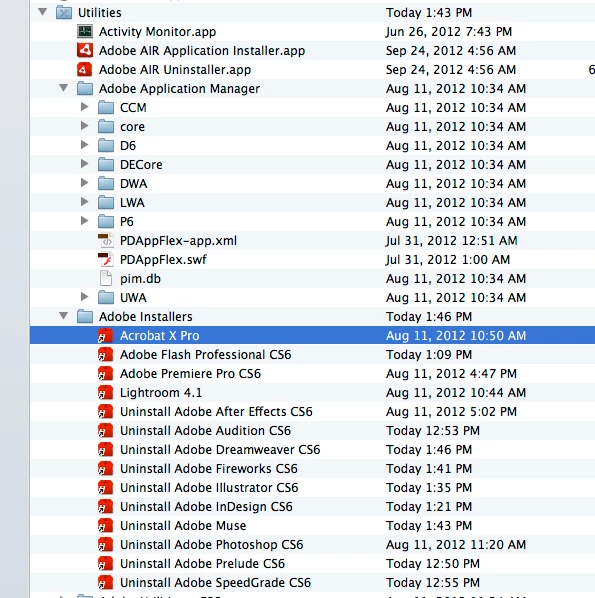Click the Uninstall Adobe Audition CS6 icon

coord(106,431)
